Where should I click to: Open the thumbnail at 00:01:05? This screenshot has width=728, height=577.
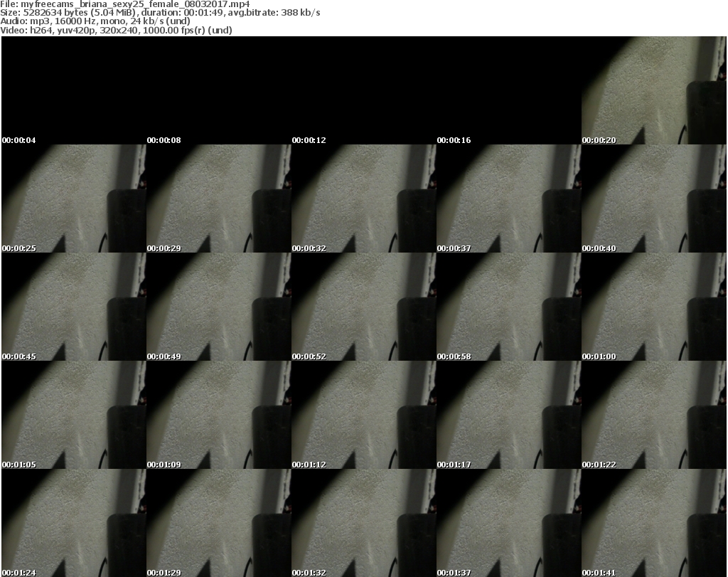coord(74,415)
